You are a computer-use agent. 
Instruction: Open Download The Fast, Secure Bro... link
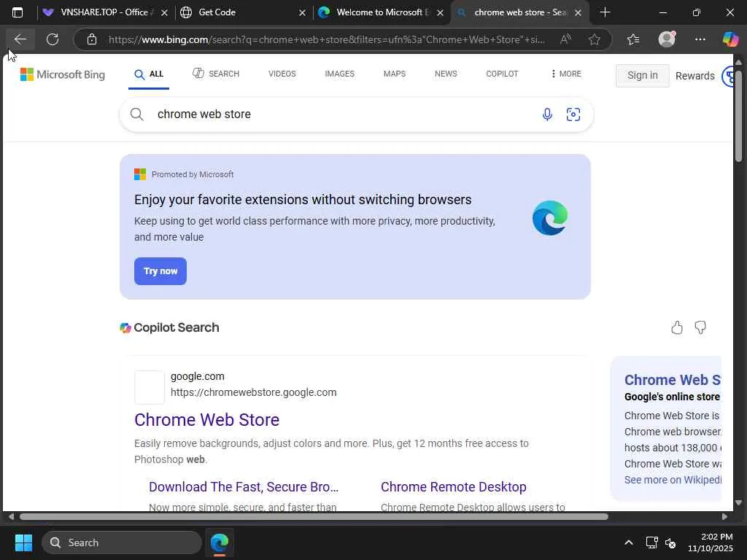pos(244,486)
